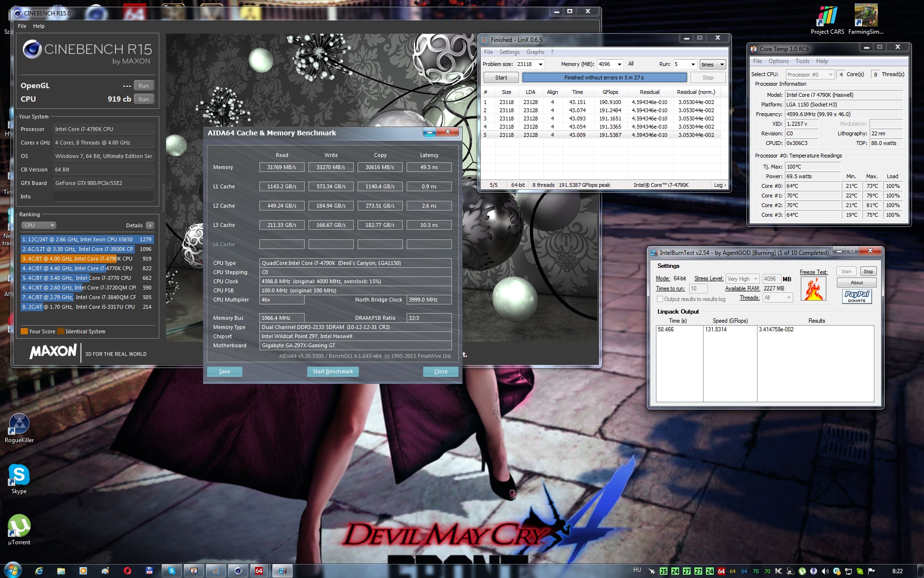The image size is (924, 578).
Task: Select the Intel Xeon X5650 ranking row
Action: (87, 239)
